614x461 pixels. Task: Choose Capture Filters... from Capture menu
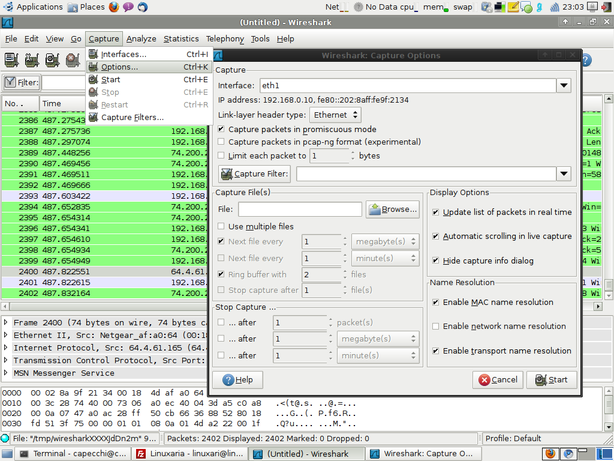[x=150, y=117]
